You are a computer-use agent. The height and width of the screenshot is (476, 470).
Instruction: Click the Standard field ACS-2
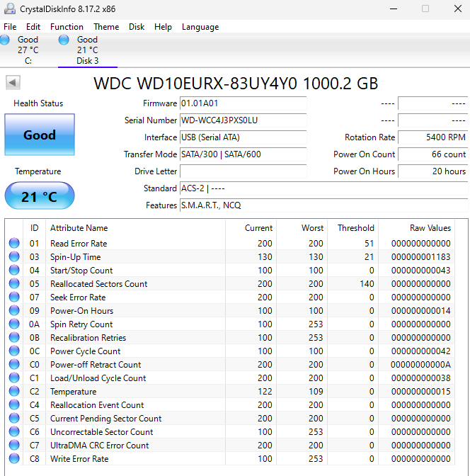click(x=323, y=188)
